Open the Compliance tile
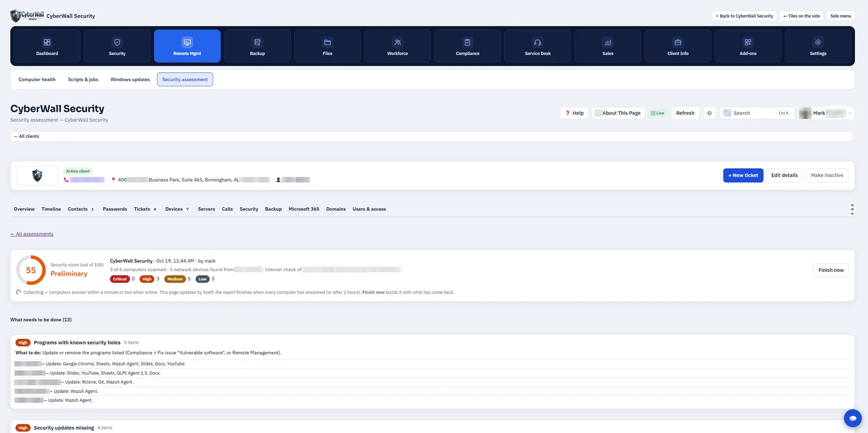868x433 pixels. pyautogui.click(x=468, y=46)
